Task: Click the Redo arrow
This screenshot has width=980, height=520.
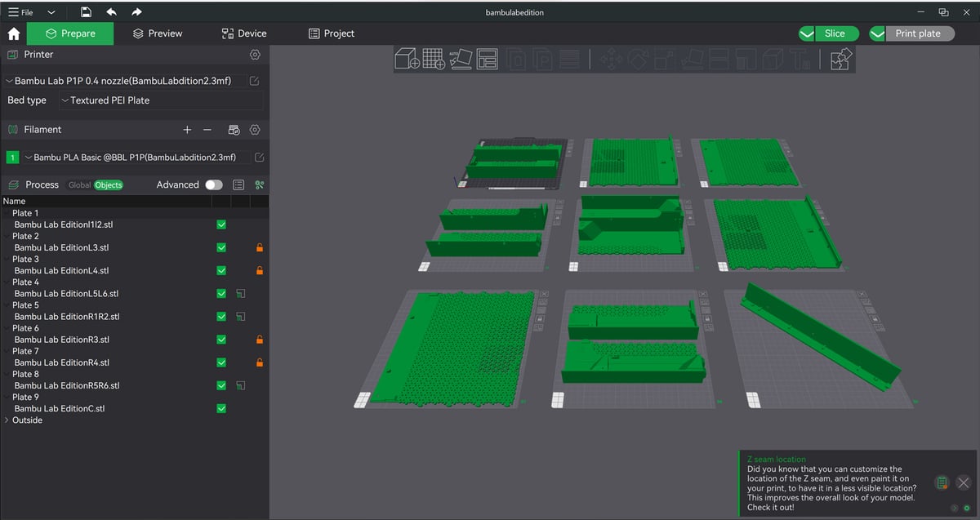Action: (136, 12)
